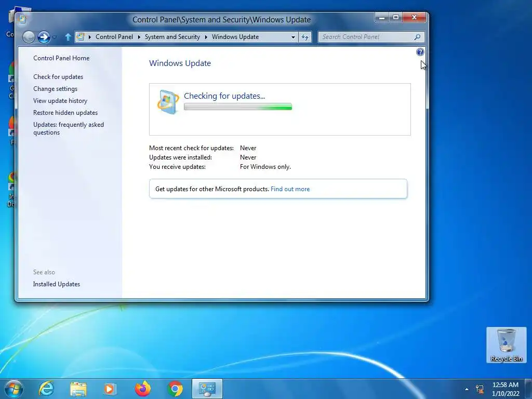
Task: Open the Recycle Bin on the desktop
Action: pos(506,345)
